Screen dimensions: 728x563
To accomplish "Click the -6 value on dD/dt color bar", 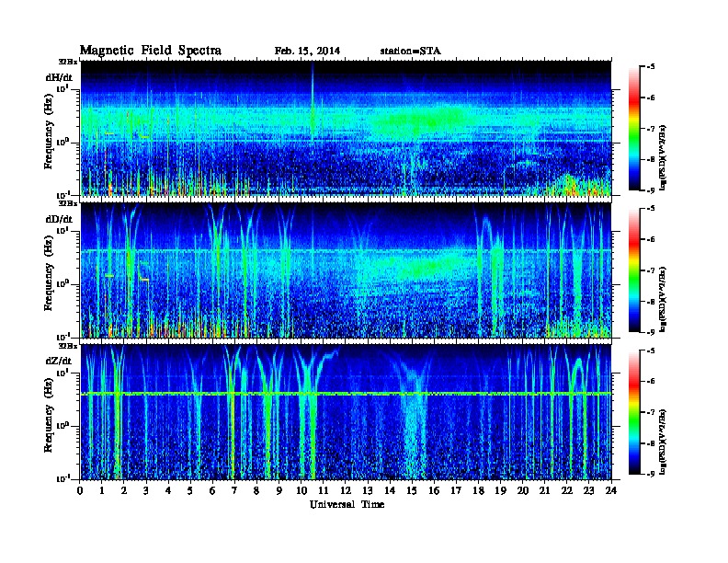I will pos(651,240).
